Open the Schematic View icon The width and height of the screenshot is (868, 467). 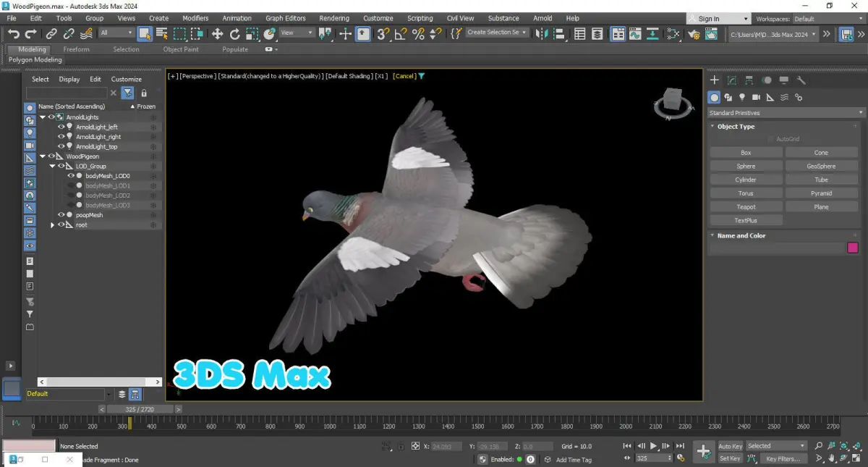tap(652, 33)
